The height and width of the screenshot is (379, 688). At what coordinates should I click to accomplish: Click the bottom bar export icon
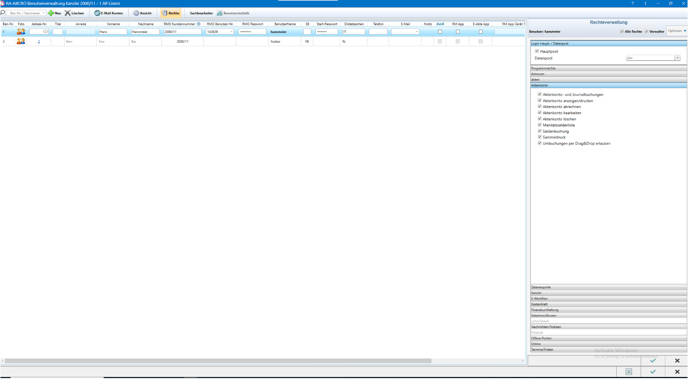coord(629,372)
